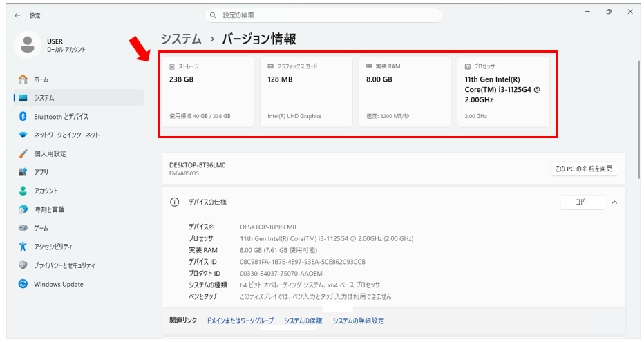Click the ペンとタッチ value text
Image resolution: width=644 pixels, height=342 pixels.
pyautogui.click(x=315, y=296)
